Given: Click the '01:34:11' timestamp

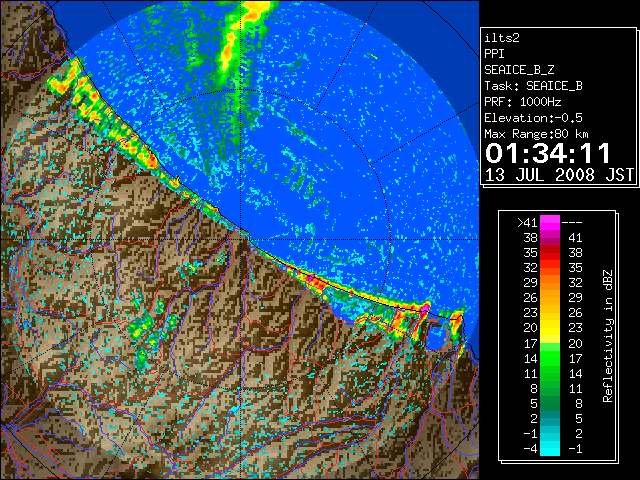Looking at the screenshot, I should pyautogui.click(x=548, y=153).
